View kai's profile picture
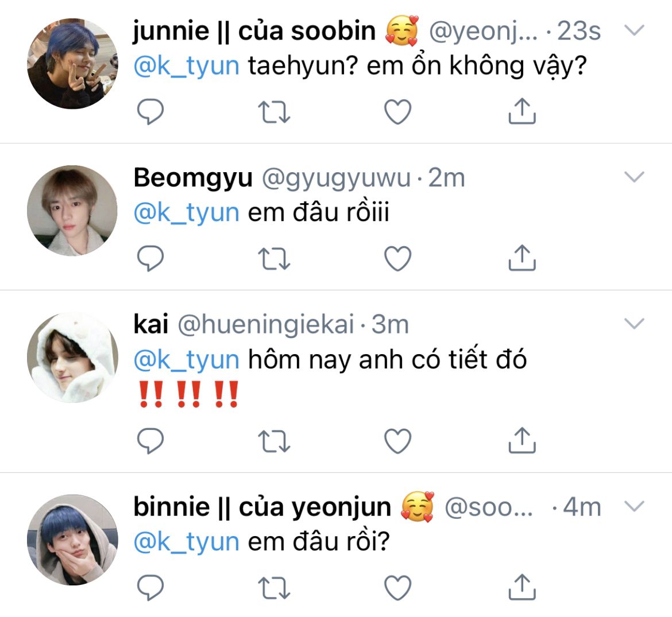Screen dimensions: 672x617 click(72, 357)
